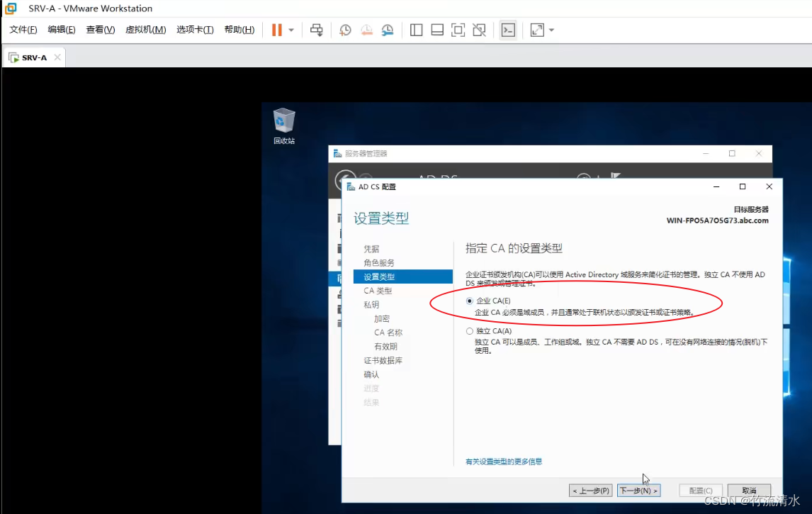Open the 查看(V) menu

click(x=101, y=30)
